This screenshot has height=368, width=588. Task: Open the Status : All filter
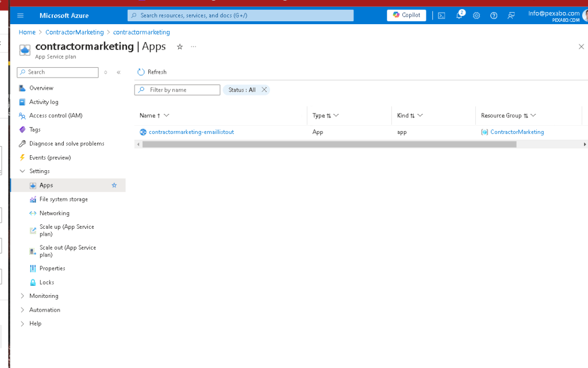click(242, 90)
